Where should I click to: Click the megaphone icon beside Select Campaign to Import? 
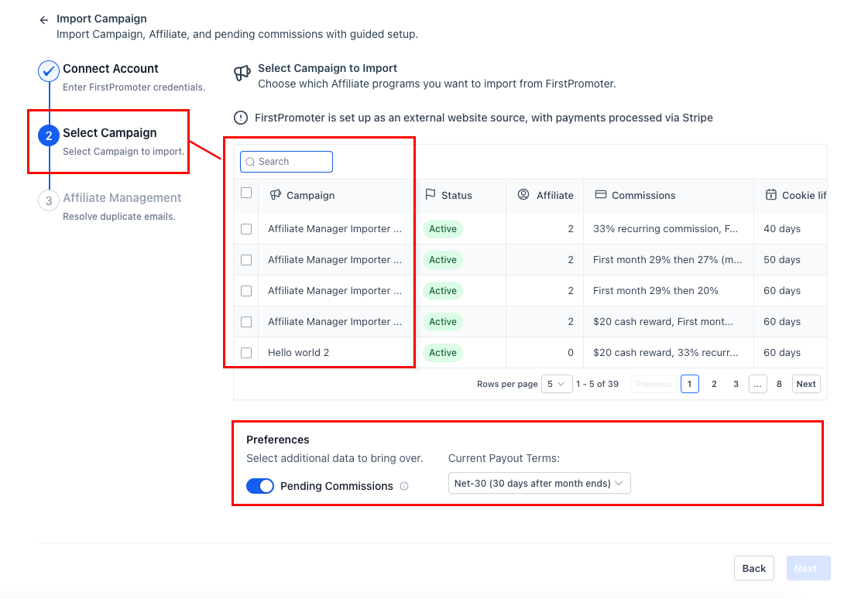(242, 73)
